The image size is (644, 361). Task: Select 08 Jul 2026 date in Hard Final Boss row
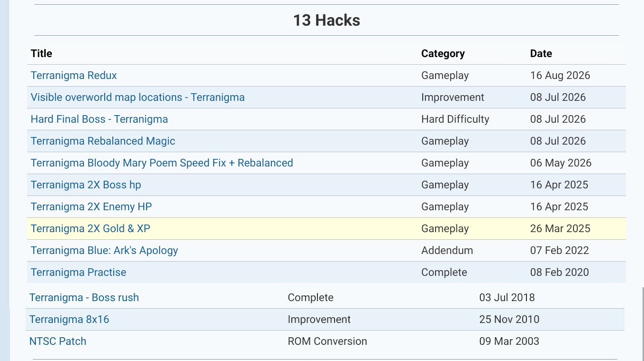click(x=558, y=119)
